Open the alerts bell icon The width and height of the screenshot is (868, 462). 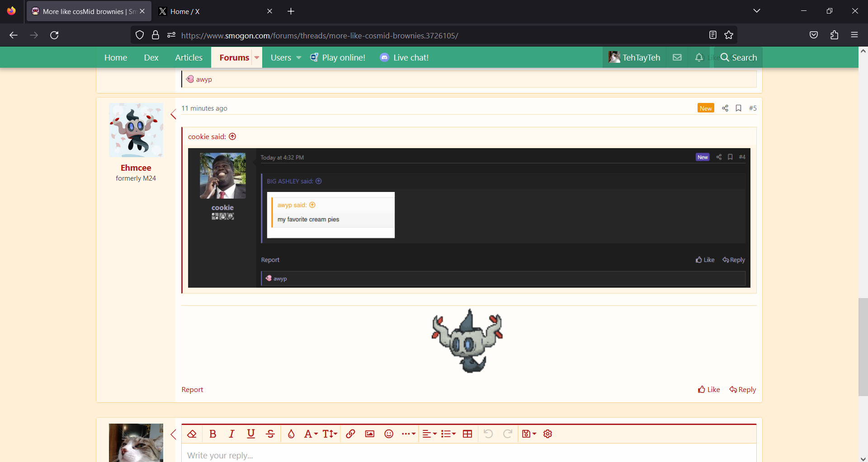[x=699, y=57]
